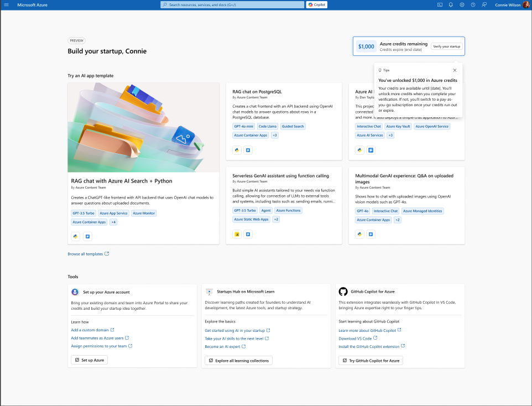Click the $1,000 credits amount
Screen dimensions: 532x406
pyautogui.click(x=366, y=46)
